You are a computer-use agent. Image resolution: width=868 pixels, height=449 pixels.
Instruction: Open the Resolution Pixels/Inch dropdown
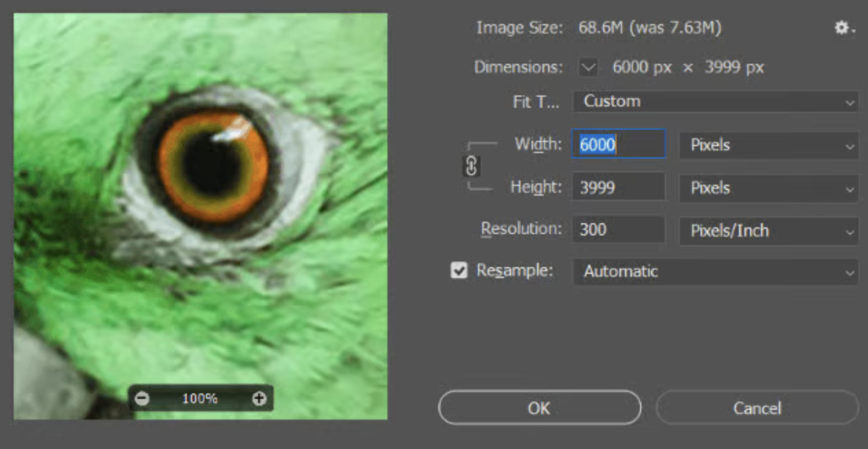[768, 231]
